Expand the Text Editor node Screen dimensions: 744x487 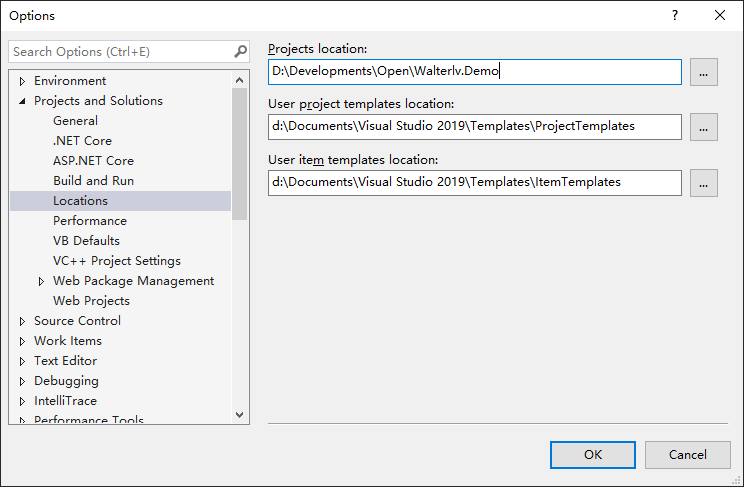click(x=23, y=361)
